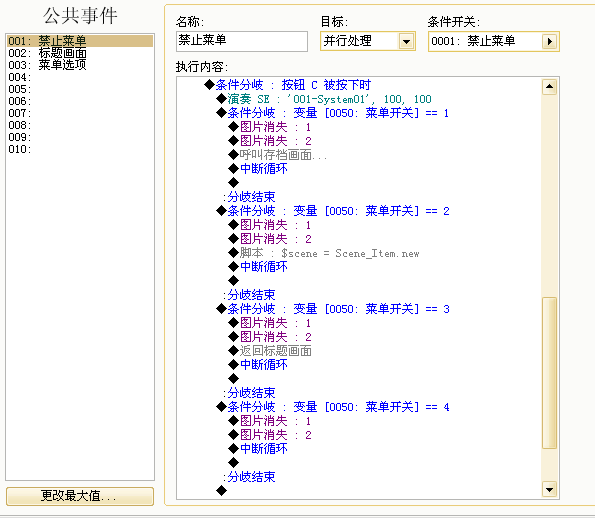This screenshot has height=518, width=595.
Task: Select empty common event slot 009
Action: (80, 137)
